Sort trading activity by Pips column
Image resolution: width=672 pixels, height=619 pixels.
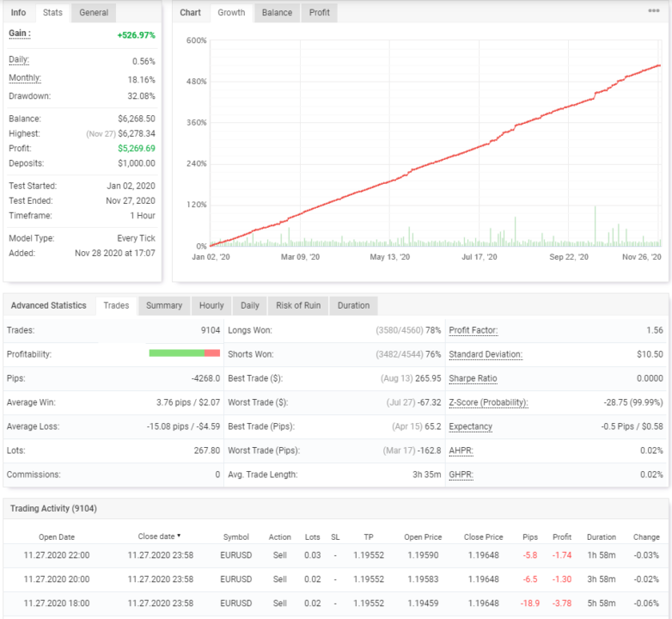530,537
